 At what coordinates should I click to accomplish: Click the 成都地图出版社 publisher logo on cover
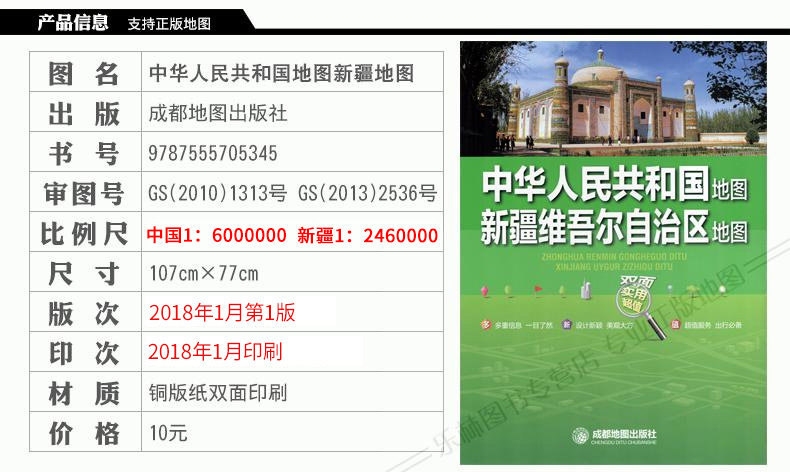(x=615, y=436)
